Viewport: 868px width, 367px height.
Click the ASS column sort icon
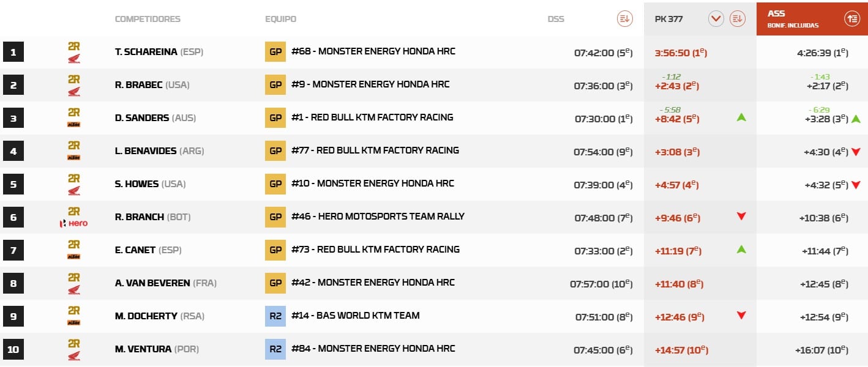click(851, 19)
